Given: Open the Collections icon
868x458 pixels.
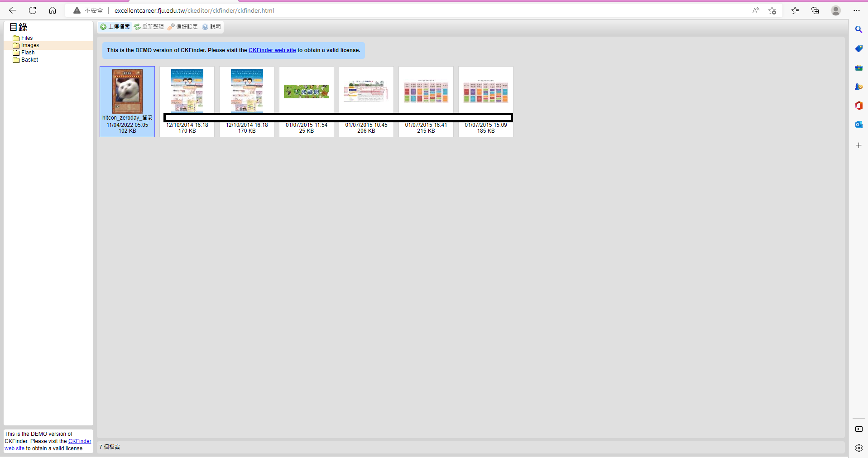Looking at the screenshot, I should [815, 10].
